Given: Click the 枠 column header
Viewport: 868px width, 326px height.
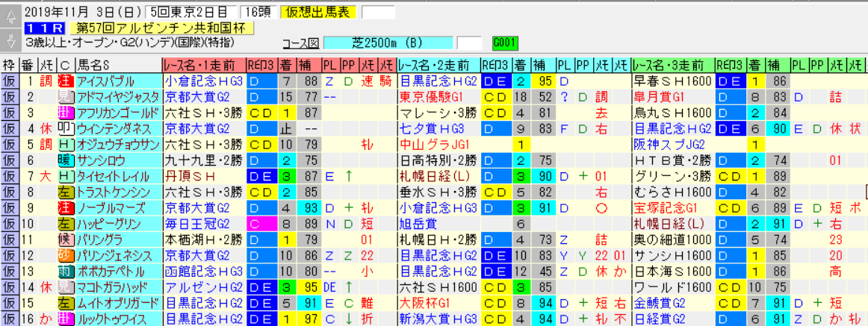Looking at the screenshot, I should click(10, 65).
